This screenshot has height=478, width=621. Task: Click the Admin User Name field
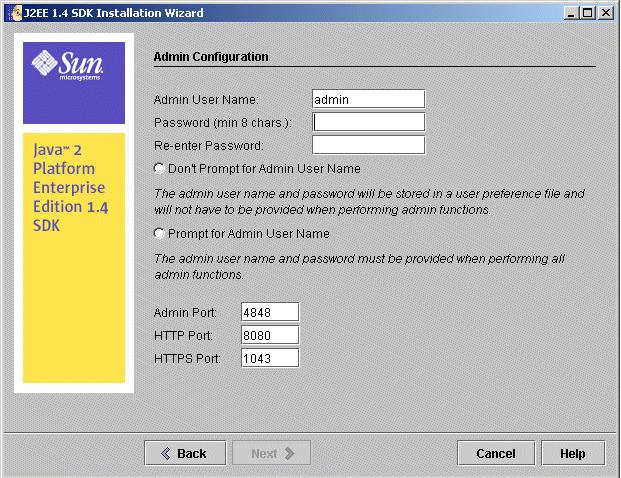368,99
